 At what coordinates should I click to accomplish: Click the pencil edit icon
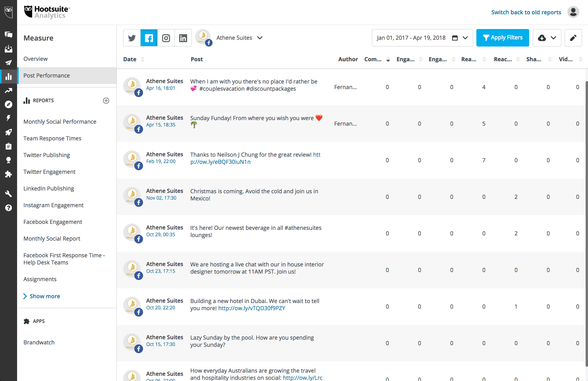point(573,38)
